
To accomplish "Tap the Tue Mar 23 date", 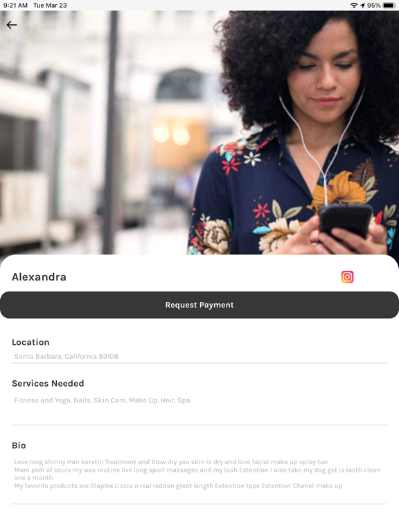I will (50, 6).
